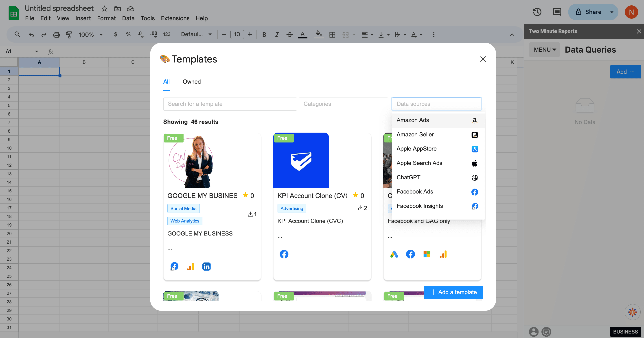
Task: Open the zoom 100% dropdown
Action: click(x=90, y=35)
